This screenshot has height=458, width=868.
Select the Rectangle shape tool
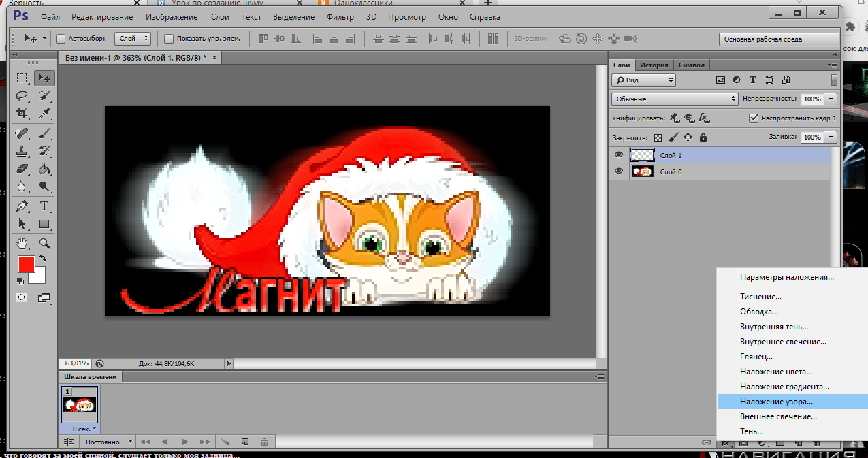[44, 223]
